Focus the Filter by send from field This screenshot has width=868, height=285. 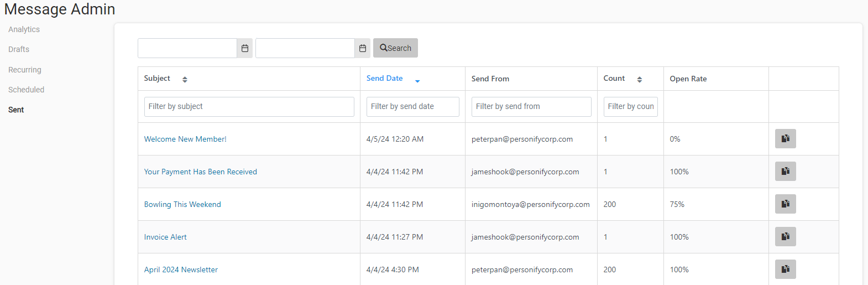(531, 107)
